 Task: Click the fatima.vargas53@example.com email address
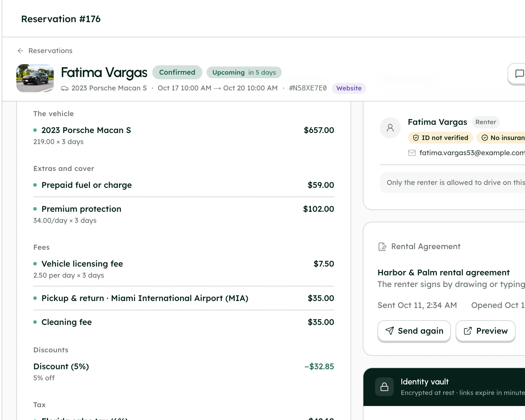[472, 153]
